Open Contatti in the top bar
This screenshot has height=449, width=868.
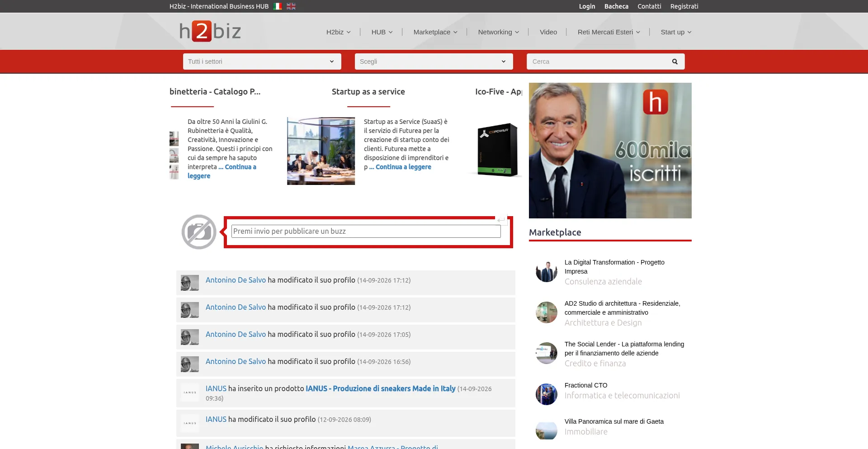649,6
